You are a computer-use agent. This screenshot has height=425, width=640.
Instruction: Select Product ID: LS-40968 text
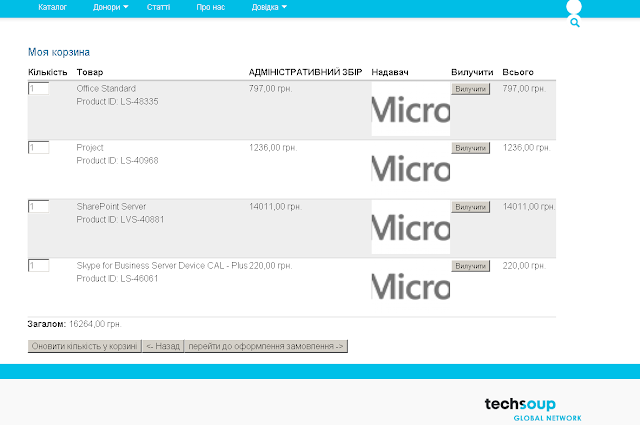(117, 160)
